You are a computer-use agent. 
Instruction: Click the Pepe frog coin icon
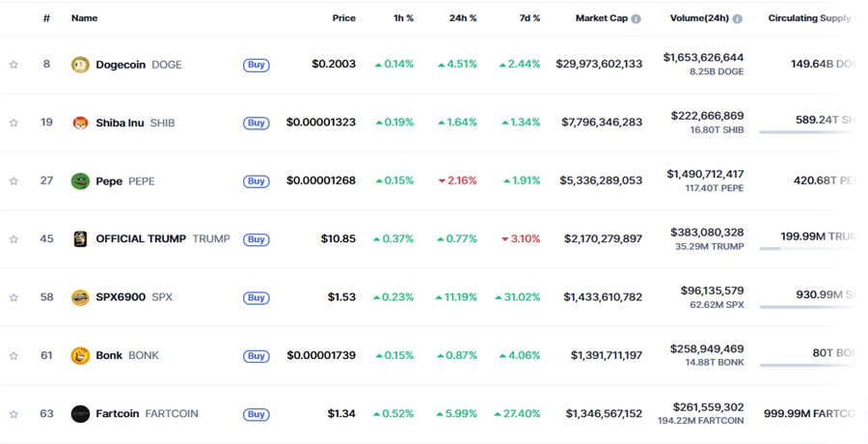tap(80, 180)
